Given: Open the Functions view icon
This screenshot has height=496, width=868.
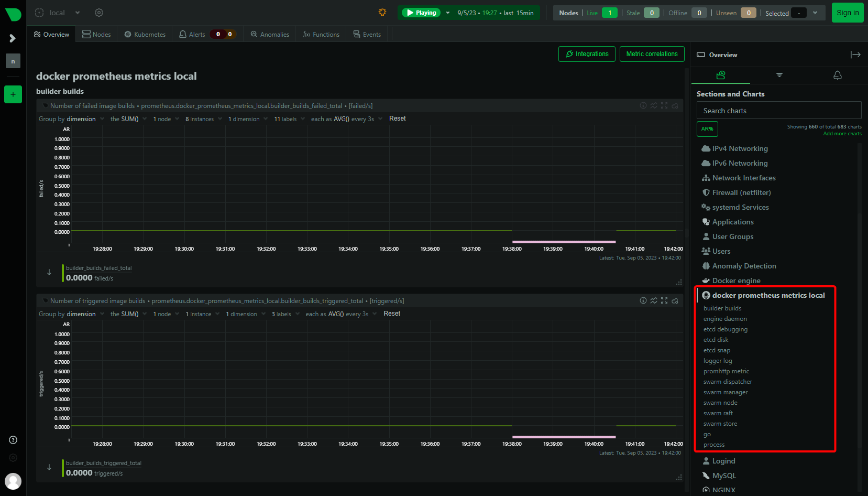Looking at the screenshot, I should [306, 34].
